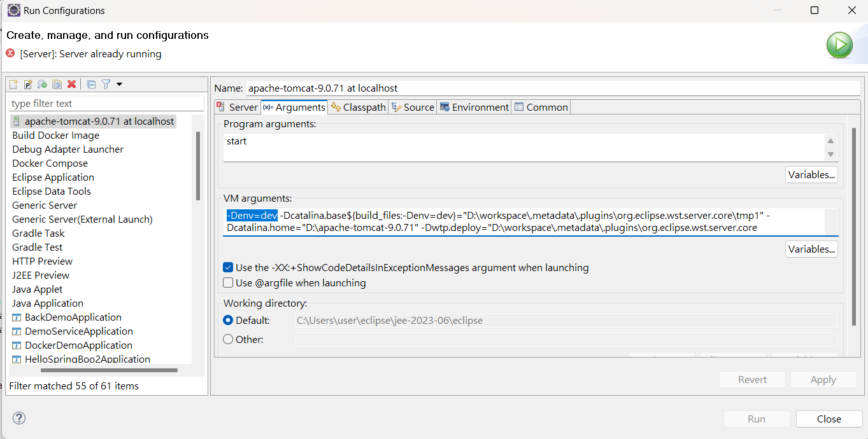Open the Source tab
This screenshot has width=868, height=439.
(x=413, y=107)
